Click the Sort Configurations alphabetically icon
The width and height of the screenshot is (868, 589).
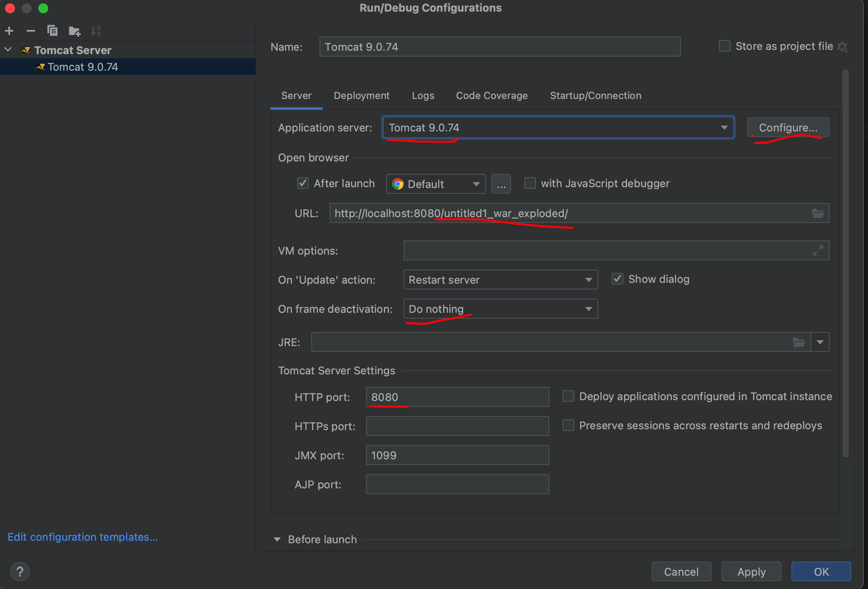tap(96, 31)
